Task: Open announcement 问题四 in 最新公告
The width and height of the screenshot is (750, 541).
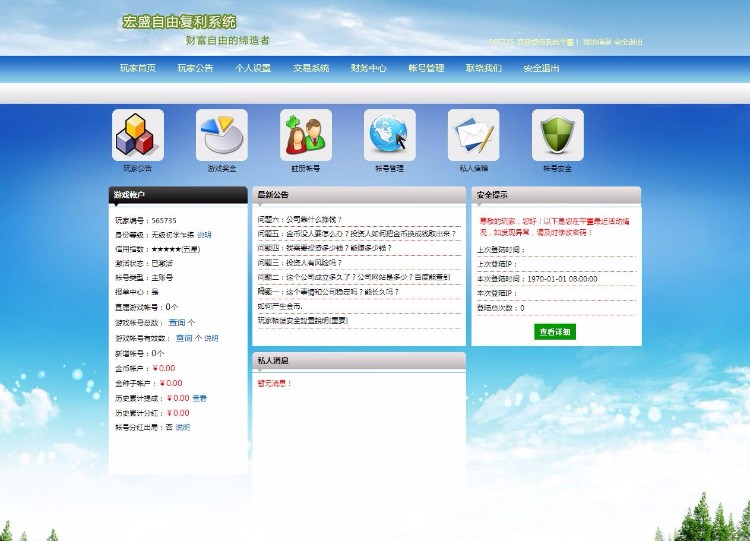Action: (324, 248)
